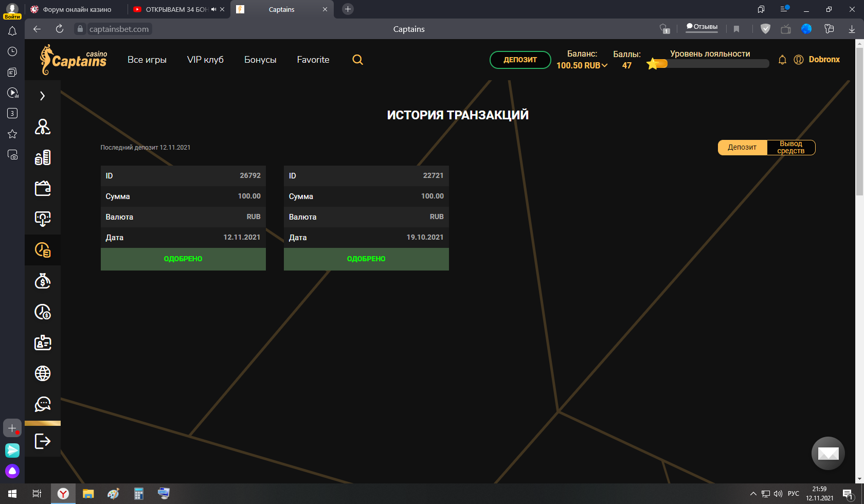Viewport: 864px width, 504px height.
Task: Open the support chat bubbles icon in sidebar
Action: pos(43,404)
